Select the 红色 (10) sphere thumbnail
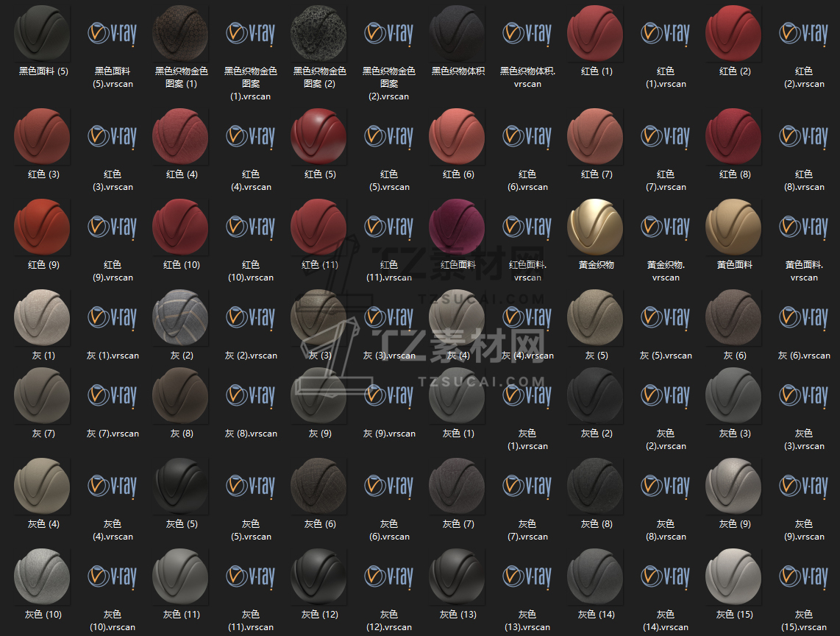 (180, 227)
